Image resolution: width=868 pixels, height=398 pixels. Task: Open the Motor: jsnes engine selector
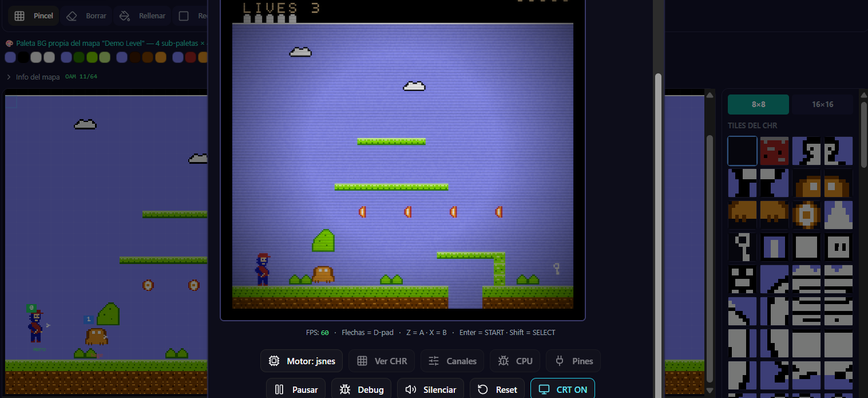pos(302,361)
